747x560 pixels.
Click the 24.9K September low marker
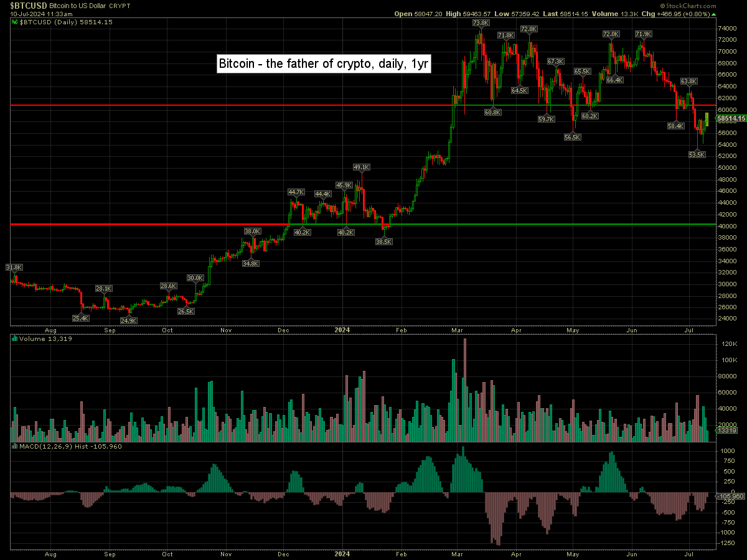[x=129, y=320]
